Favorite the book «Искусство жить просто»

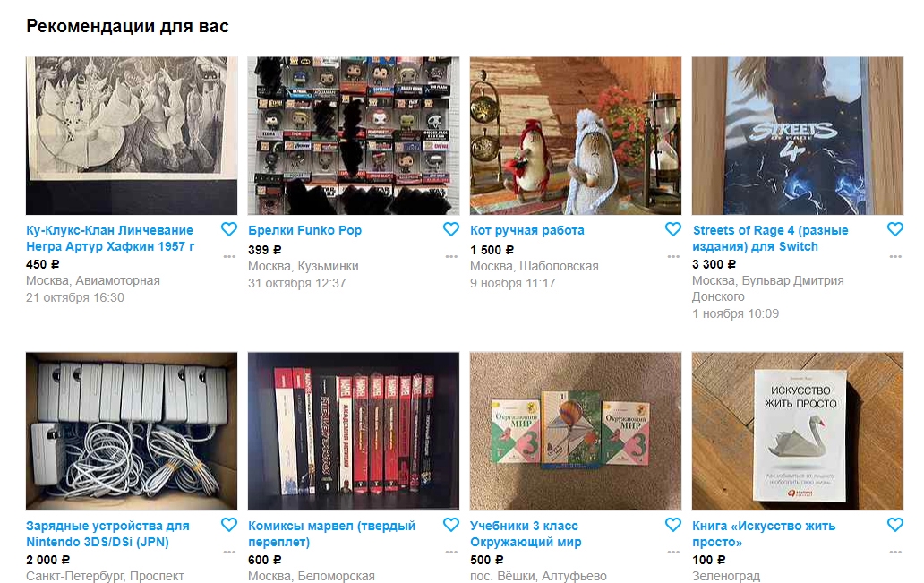[x=895, y=525]
